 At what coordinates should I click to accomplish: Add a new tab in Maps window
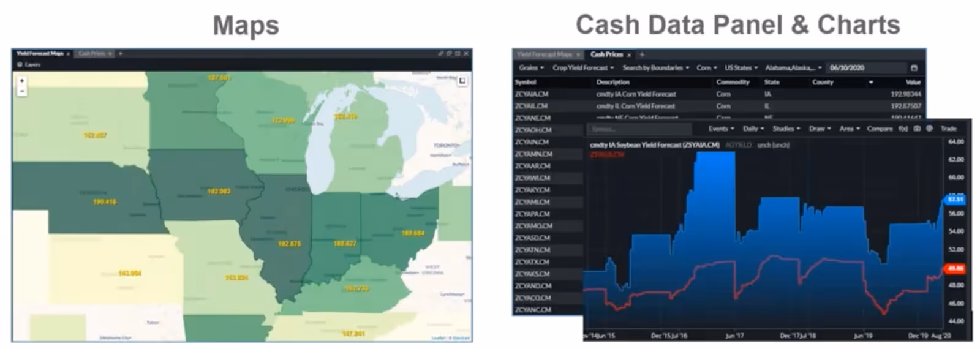pos(121,54)
